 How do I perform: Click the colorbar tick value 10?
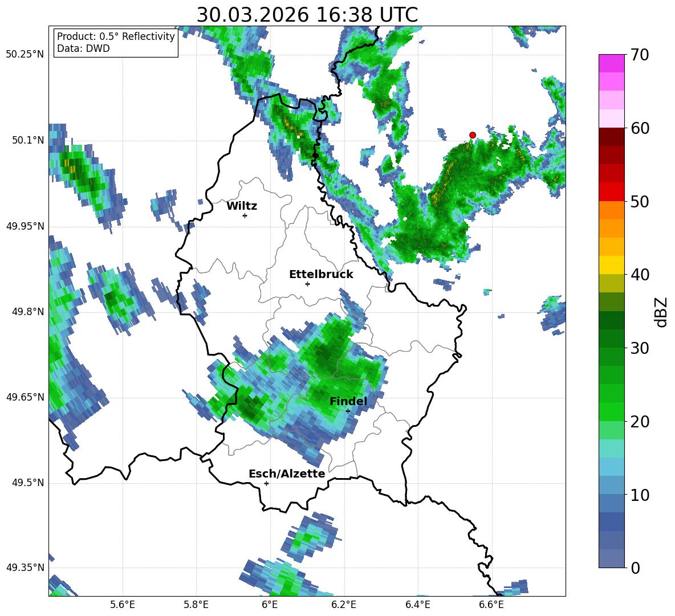(x=640, y=495)
